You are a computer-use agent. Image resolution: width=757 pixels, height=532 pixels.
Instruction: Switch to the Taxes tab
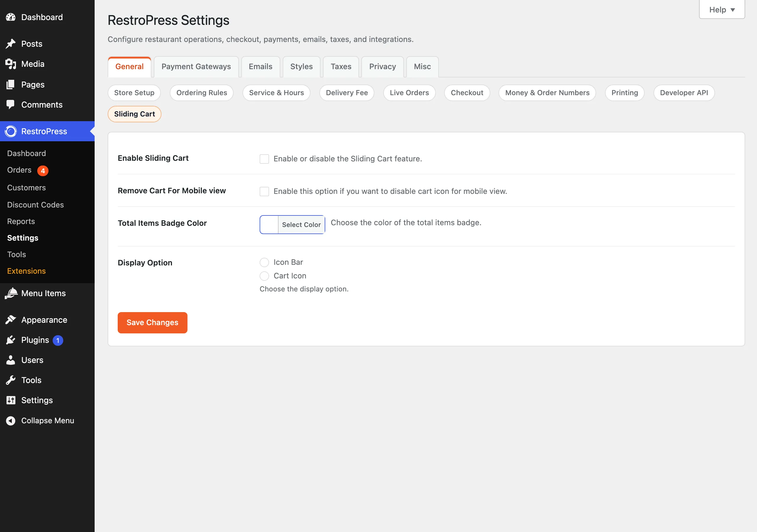click(341, 66)
